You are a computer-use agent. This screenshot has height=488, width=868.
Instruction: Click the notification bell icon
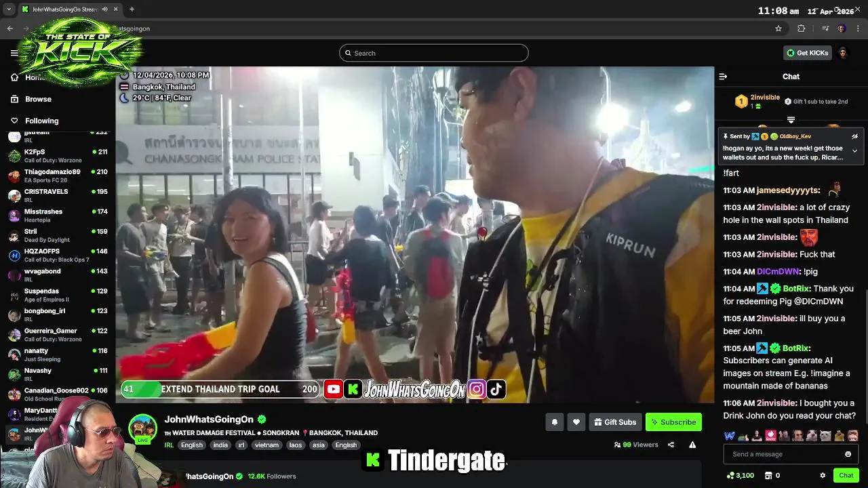click(x=555, y=422)
